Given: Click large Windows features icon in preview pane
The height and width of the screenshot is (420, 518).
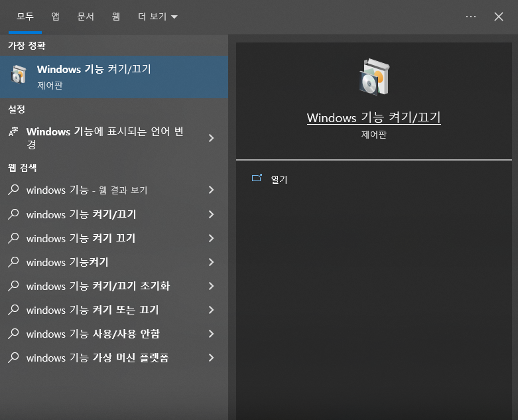Looking at the screenshot, I should pos(374,77).
